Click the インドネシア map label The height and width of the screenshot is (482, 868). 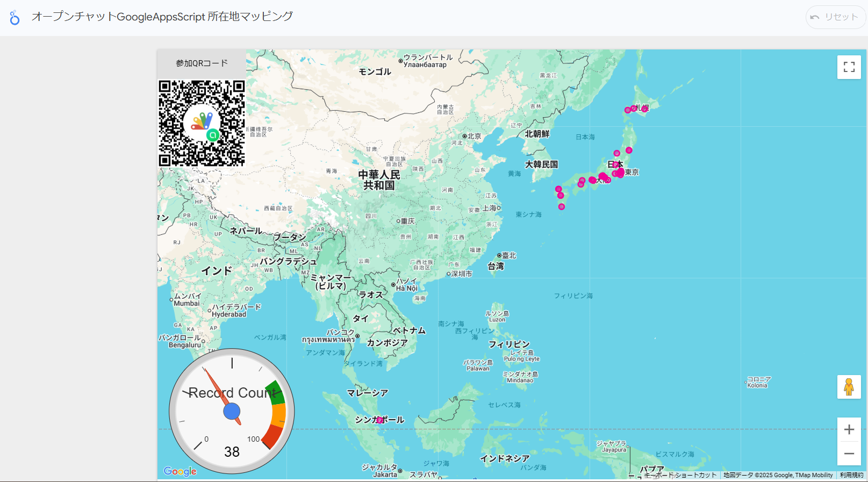pyautogui.click(x=505, y=458)
